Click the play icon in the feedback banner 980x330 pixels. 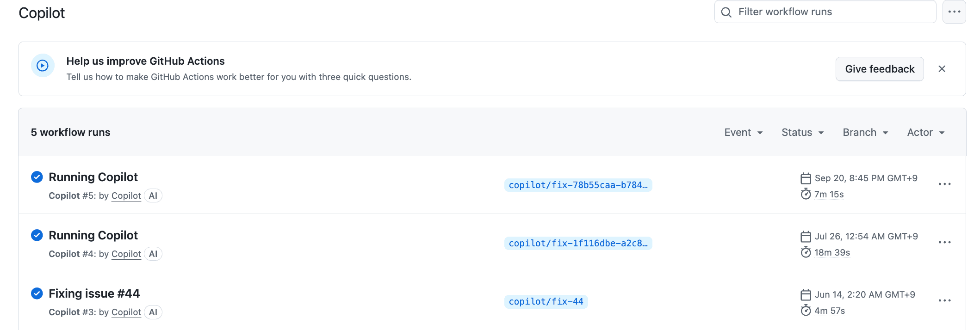point(43,66)
